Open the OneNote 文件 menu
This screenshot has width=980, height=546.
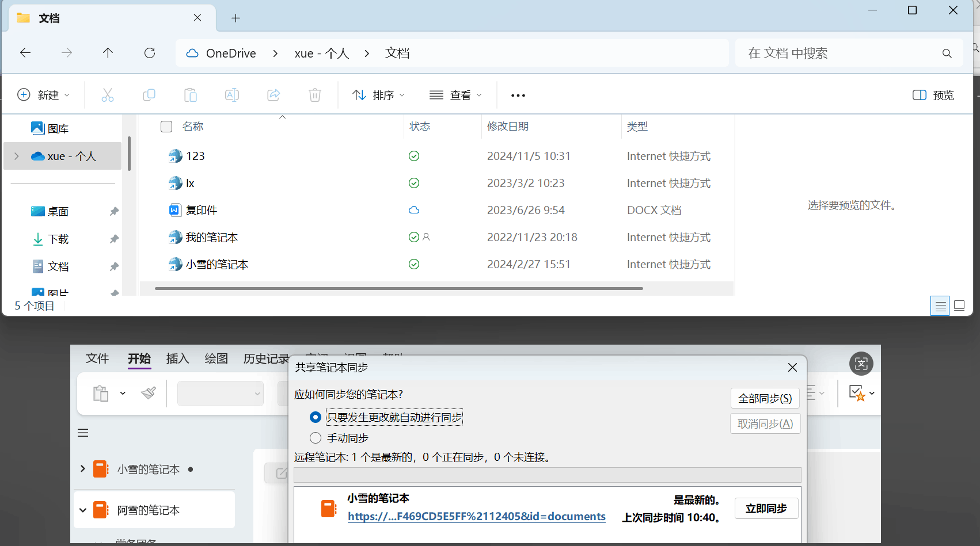click(97, 358)
